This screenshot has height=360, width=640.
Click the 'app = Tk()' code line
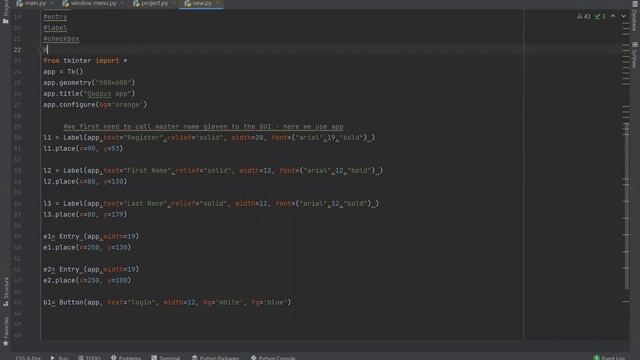tap(63, 71)
